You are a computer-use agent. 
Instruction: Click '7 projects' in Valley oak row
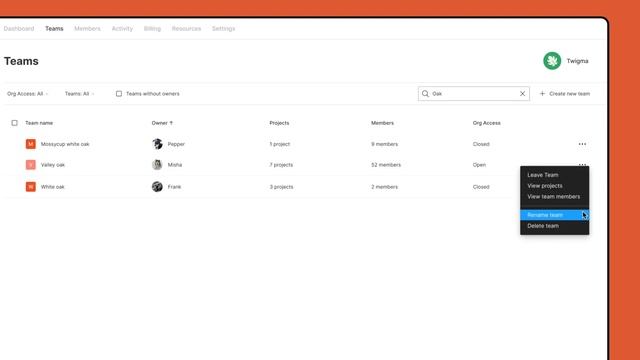click(x=281, y=164)
